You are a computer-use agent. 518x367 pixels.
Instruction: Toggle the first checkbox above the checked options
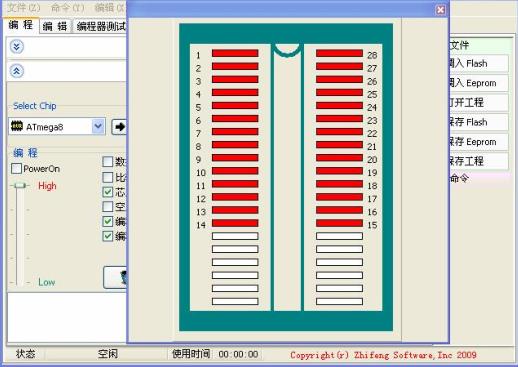click(x=108, y=162)
